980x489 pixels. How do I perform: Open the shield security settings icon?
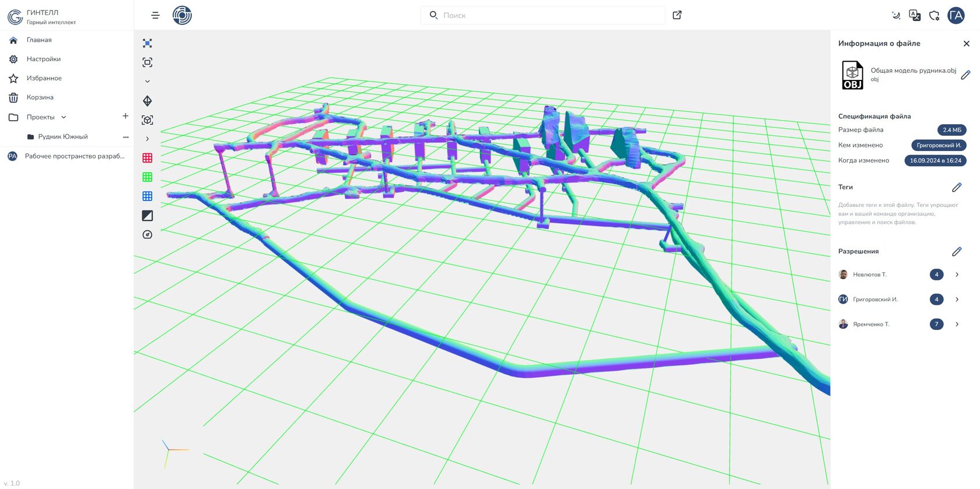(935, 16)
